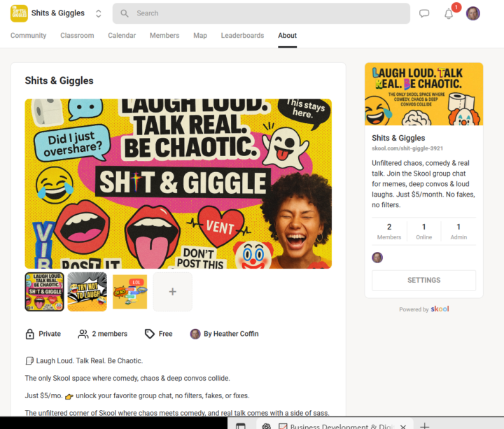Switch to the Community tab
Image resolution: width=504 pixels, height=429 pixels.
tap(28, 36)
